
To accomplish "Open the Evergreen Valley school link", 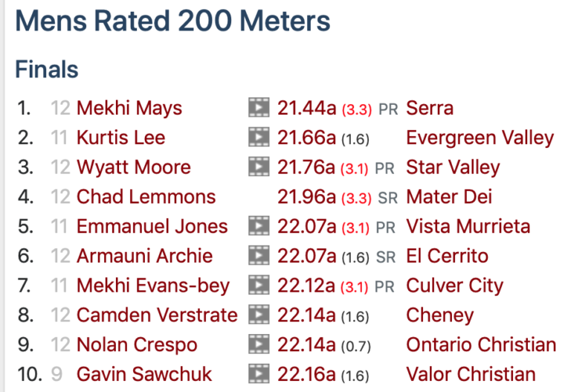I will tap(480, 138).
